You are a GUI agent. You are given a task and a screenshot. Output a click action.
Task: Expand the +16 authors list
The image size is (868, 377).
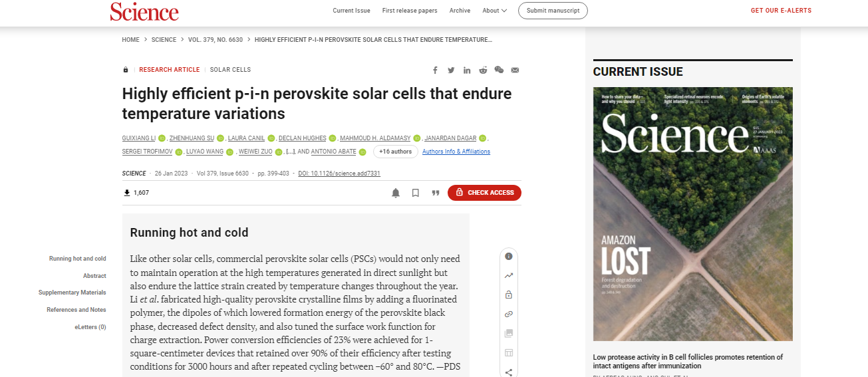pos(395,152)
